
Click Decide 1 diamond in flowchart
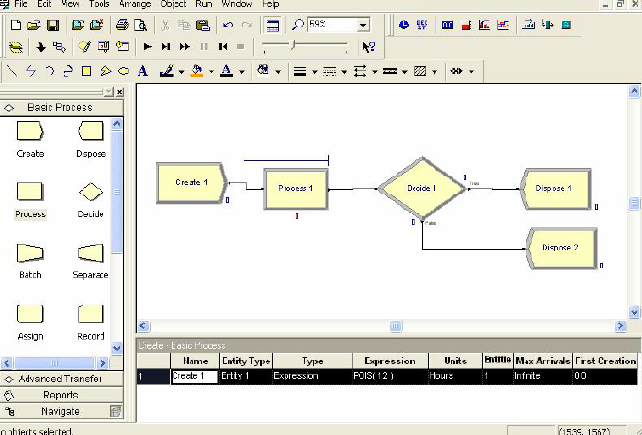point(422,188)
